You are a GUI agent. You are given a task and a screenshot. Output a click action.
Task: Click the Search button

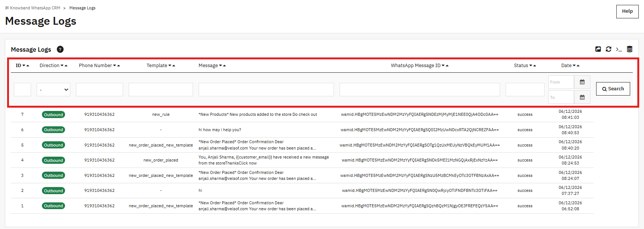[x=613, y=89]
